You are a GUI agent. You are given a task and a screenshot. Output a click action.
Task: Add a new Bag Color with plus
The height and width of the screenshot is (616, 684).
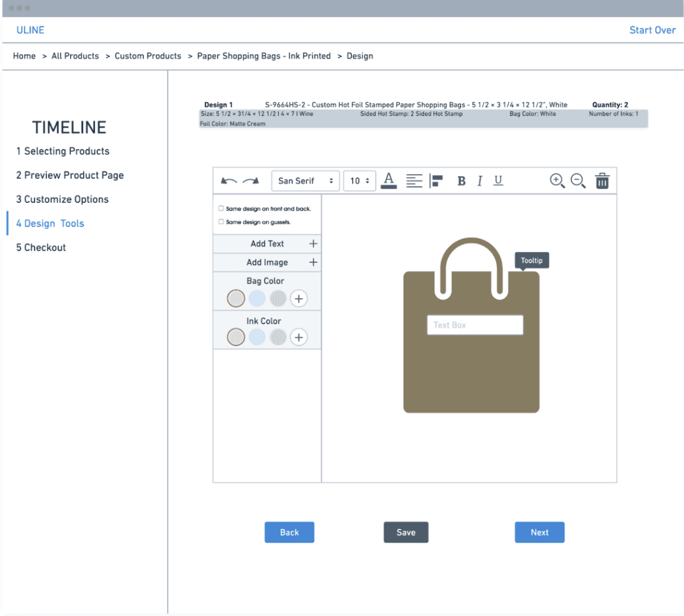(x=299, y=299)
